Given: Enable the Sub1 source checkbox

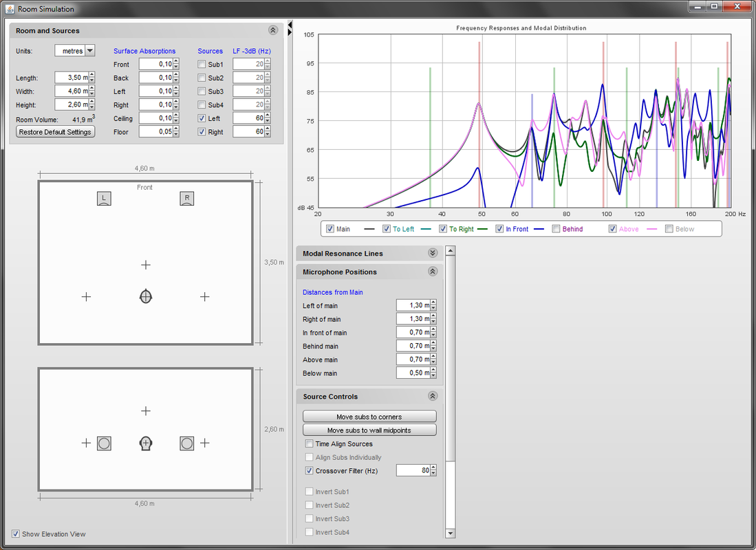Looking at the screenshot, I should coord(202,64).
